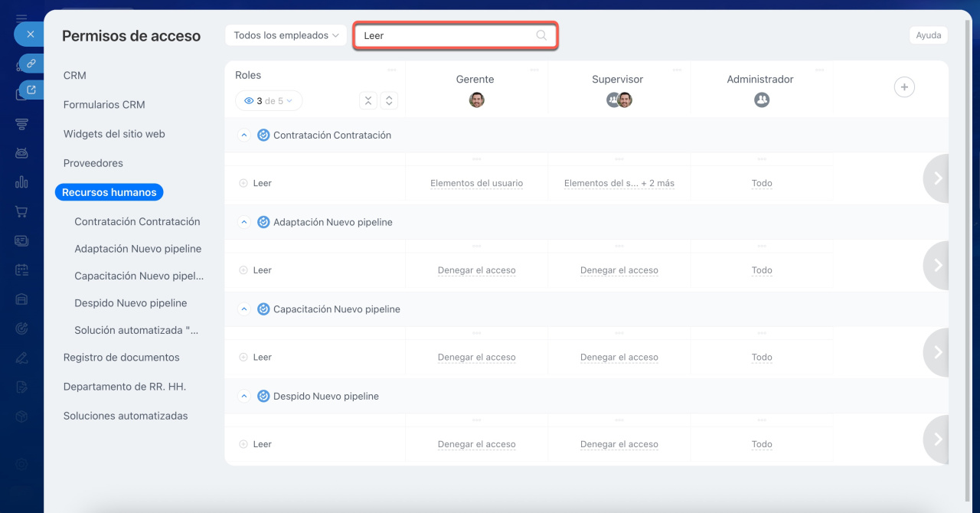The image size is (980, 513).
Task: Open the Todos los empleados dropdown
Action: (x=286, y=35)
